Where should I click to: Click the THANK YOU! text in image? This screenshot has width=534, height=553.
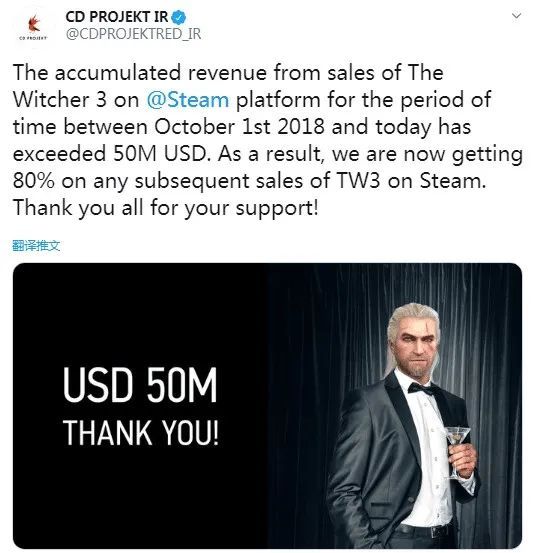[x=141, y=433]
